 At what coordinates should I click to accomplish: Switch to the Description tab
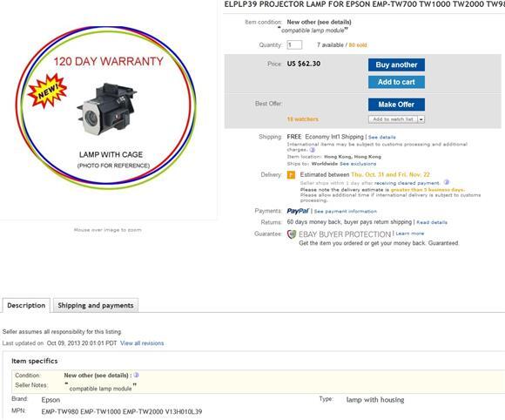[x=26, y=306]
